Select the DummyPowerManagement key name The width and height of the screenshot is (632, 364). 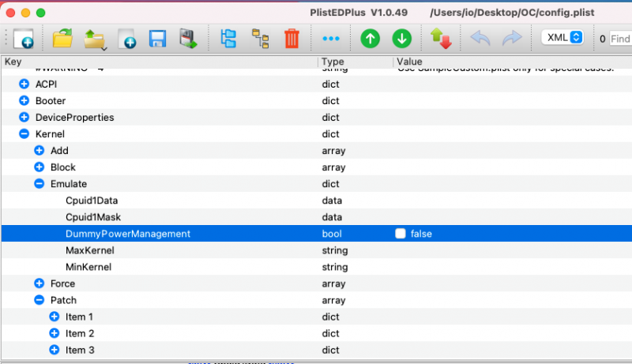coord(128,234)
